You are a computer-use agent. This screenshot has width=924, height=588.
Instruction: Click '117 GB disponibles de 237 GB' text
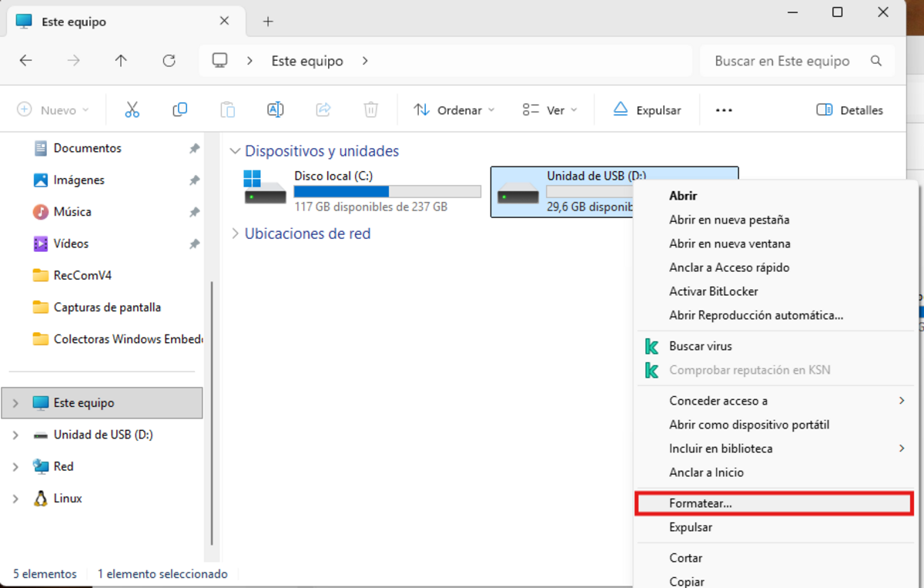370,207
